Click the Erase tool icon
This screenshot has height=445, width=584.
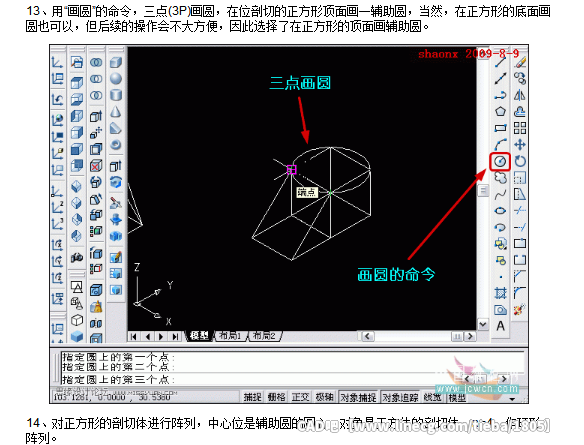click(520, 62)
